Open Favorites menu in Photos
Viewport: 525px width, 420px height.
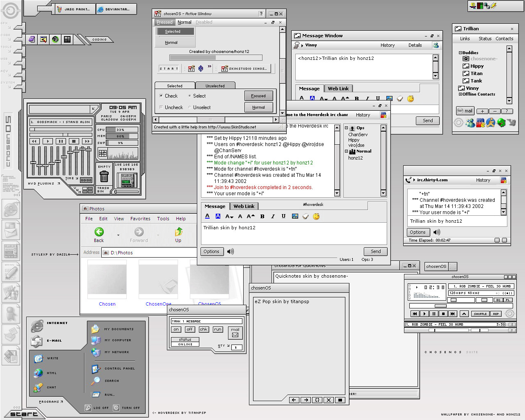[140, 219]
